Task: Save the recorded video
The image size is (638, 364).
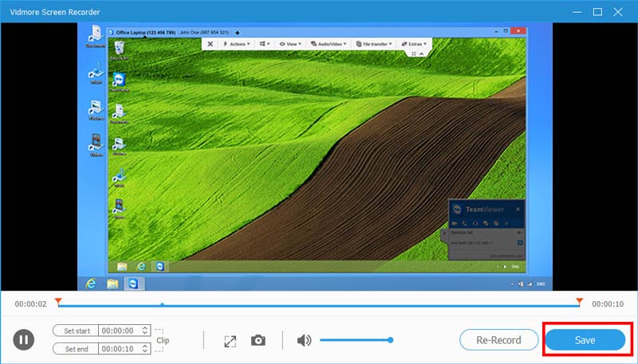Action: click(585, 340)
